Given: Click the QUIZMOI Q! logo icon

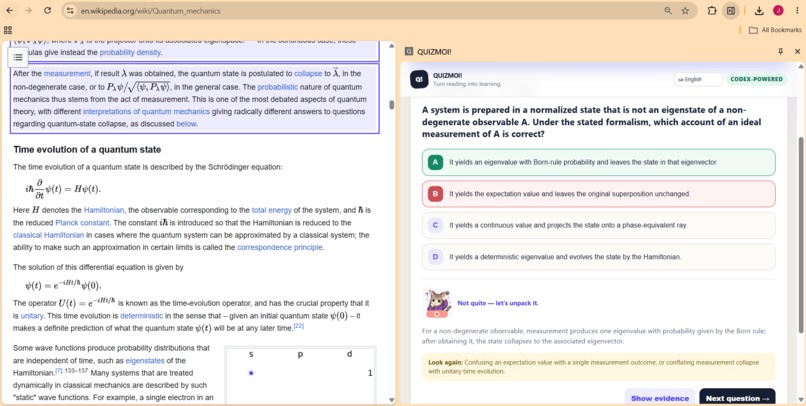Looking at the screenshot, I should coord(419,79).
